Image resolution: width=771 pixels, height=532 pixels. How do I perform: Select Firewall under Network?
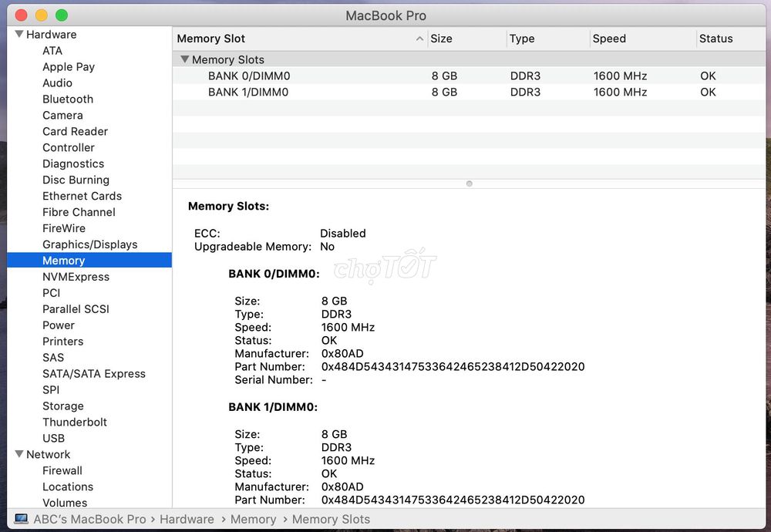click(62, 470)
